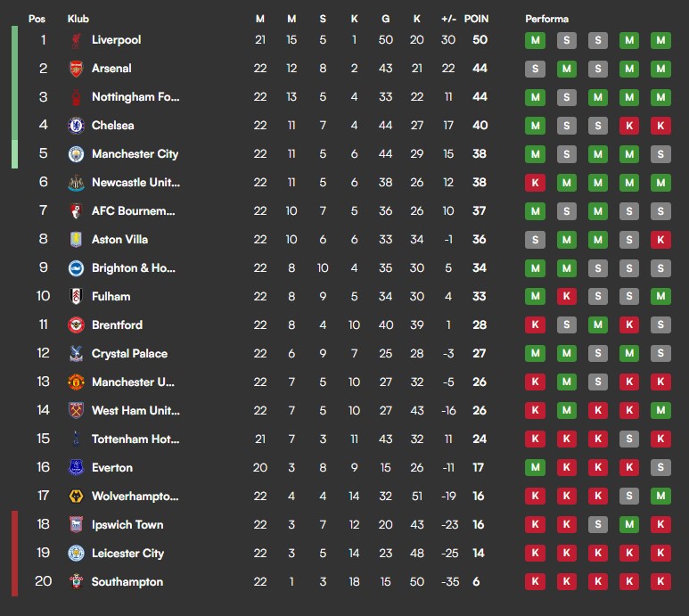This screenshot has width=689, height=616.
Task: Click the POIN column header
Action: [x=476, y=19]
